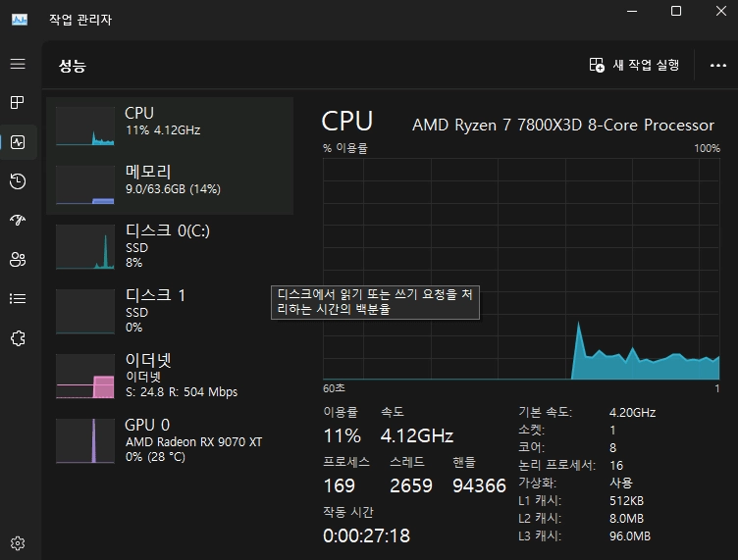The image size is (738, 560).
Task: Click the GPU 0 mini graph thumbnail
Action: pos(85,441)
